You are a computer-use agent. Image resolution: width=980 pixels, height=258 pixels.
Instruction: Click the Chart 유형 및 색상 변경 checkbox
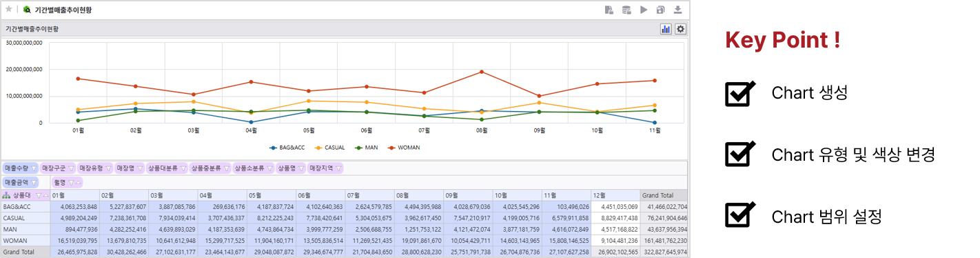(x=740, y=154)
